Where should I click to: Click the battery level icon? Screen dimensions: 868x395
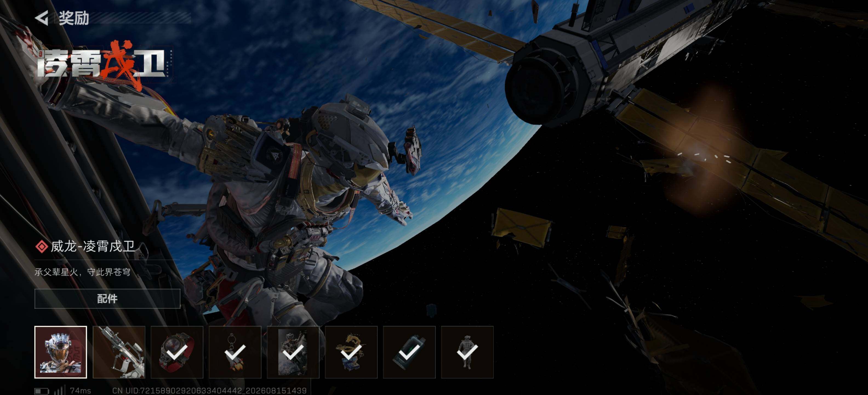pyautogui.click(x=42, y=391)
